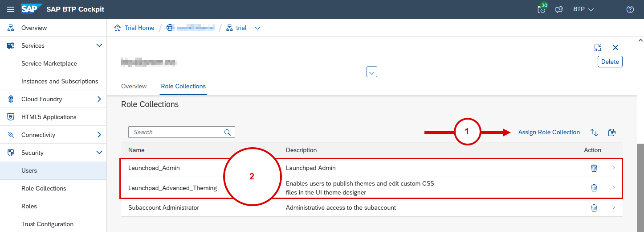Go to Trial Home breadcrumb
644x232 pixels.
click(139, 28)
